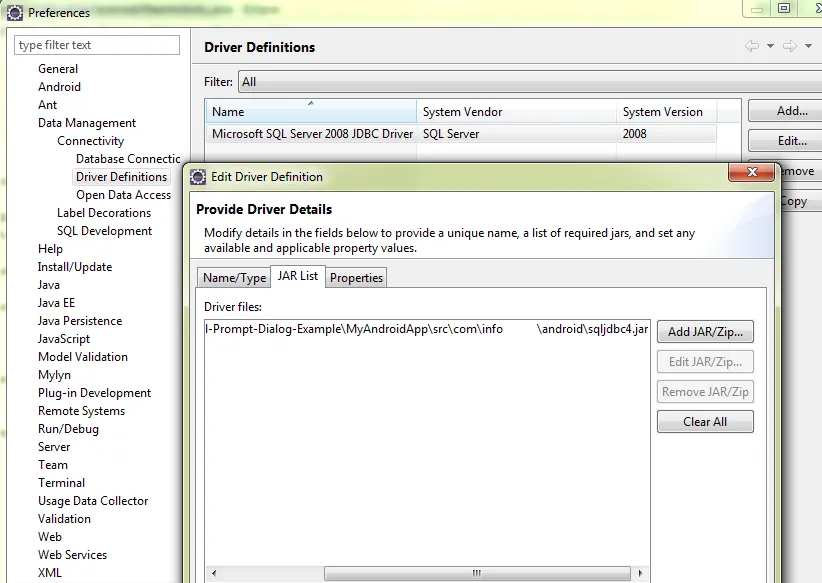822x583 pixels.
Task: Click the forward navigation arrow icon
Action: pyautogui.click(x=789, y=47)
